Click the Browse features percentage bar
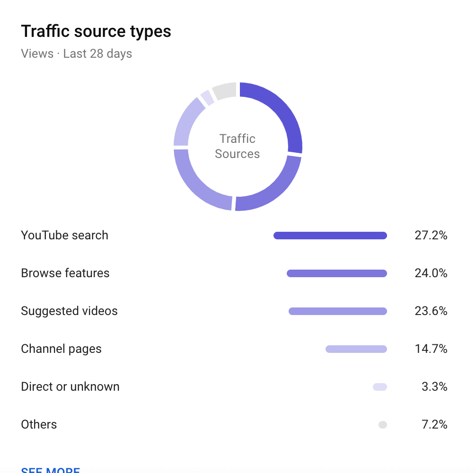The height and width of the screenshot is (473, 476). tap(337, 273)
